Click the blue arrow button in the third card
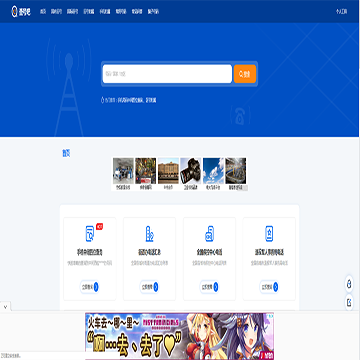This screenshot has width=360, height=360. pyautogui.click(x=216, y=287)
